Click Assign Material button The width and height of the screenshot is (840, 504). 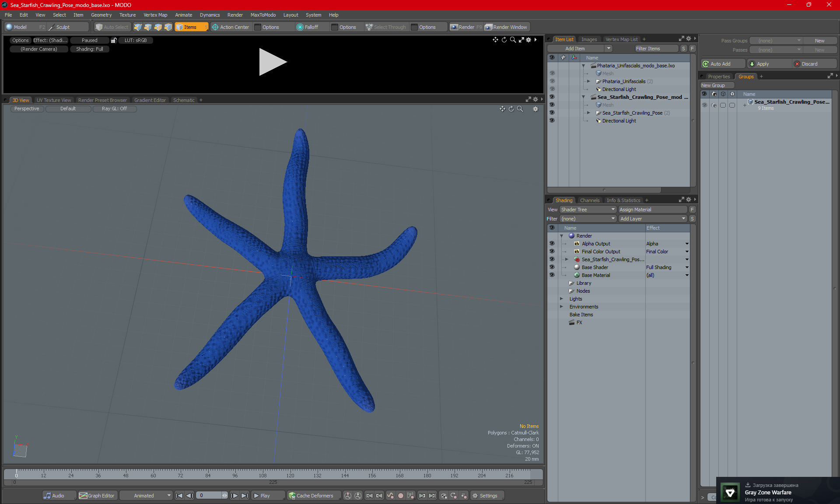click(653, 210)
